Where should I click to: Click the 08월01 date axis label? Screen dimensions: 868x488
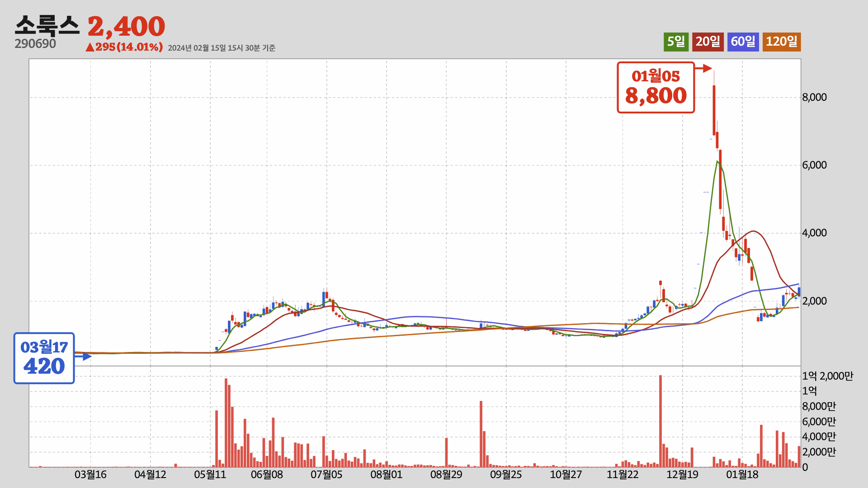[x=387, y=474]
